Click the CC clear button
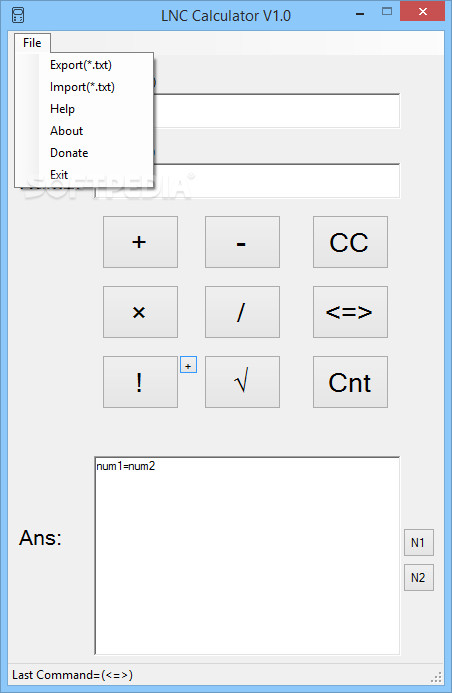This screenshot has width=452, height=693. (350, 242)
